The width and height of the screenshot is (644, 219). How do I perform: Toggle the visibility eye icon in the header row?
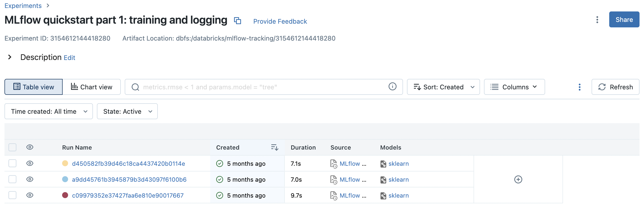click(30, 147)
